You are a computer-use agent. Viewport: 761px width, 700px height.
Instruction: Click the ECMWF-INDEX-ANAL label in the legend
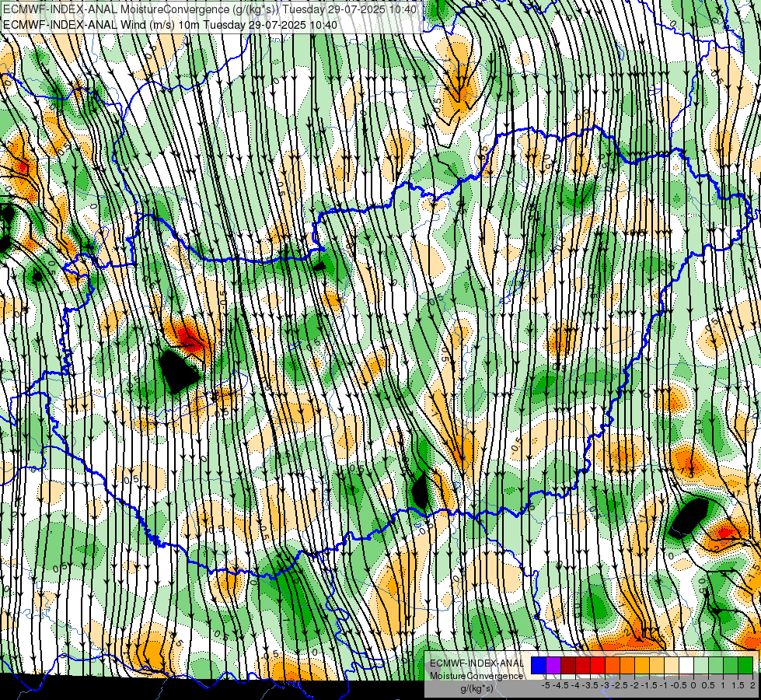[x=476, y=663]
